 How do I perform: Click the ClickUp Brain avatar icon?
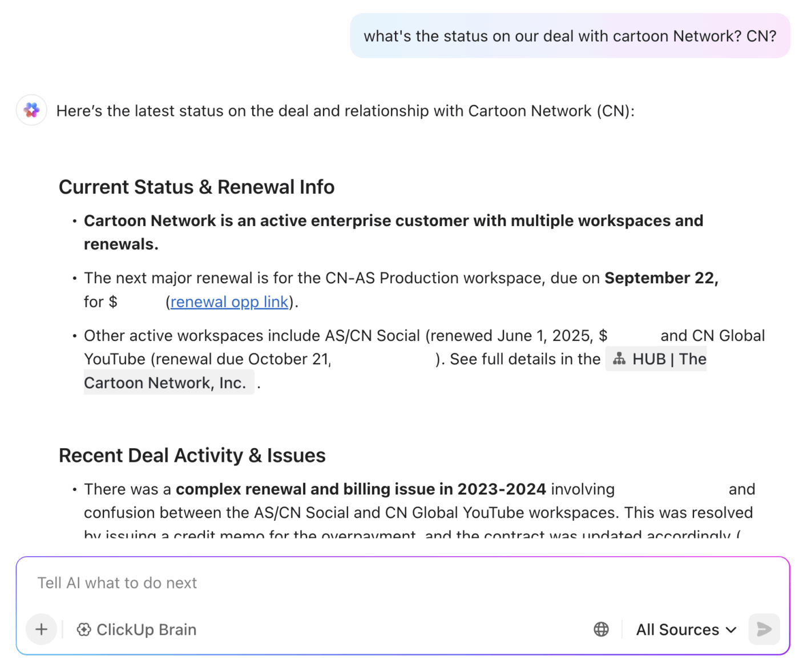(31, 110)
